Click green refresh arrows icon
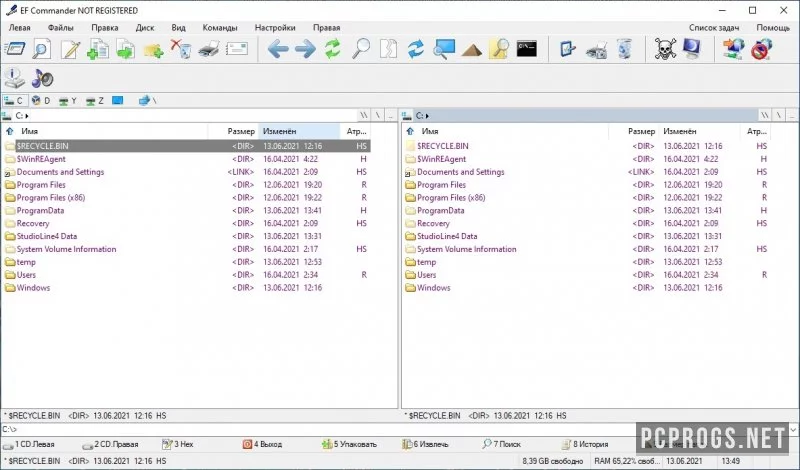 (x=333, y=50)
